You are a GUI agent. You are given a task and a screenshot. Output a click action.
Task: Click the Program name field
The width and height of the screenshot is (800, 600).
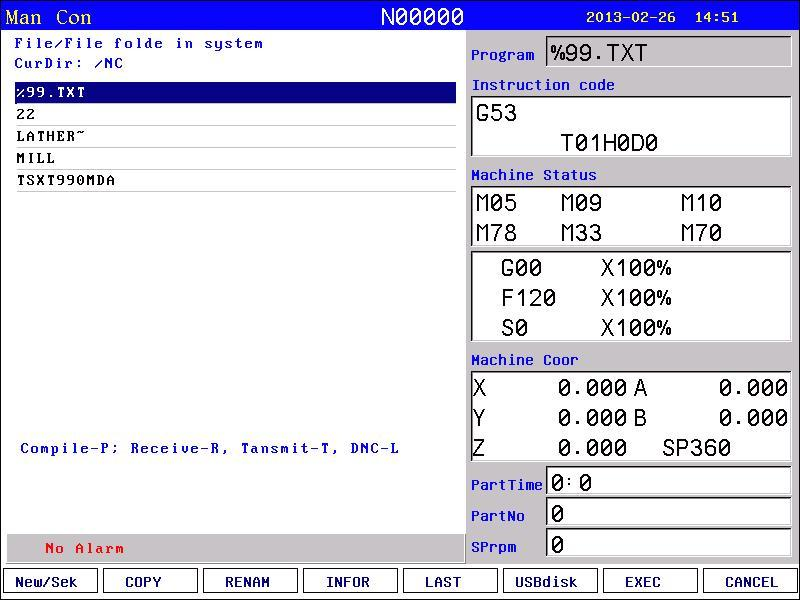pos(668,52)
